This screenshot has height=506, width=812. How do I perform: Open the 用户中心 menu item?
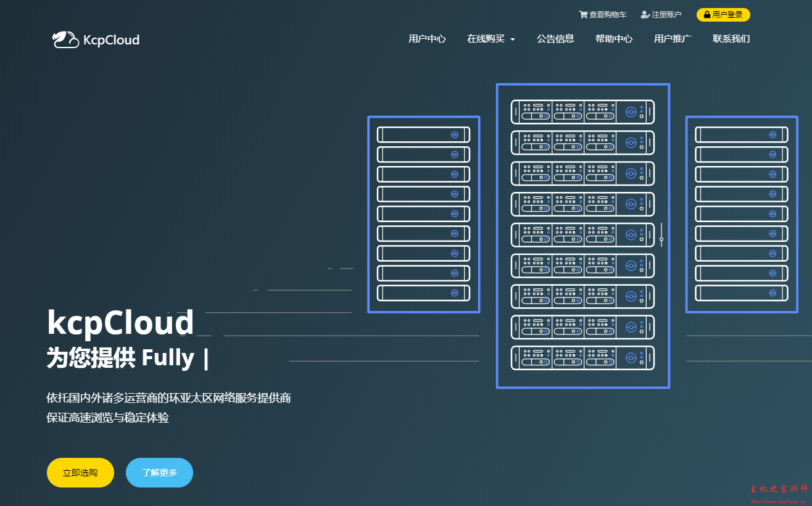(427, 39)
